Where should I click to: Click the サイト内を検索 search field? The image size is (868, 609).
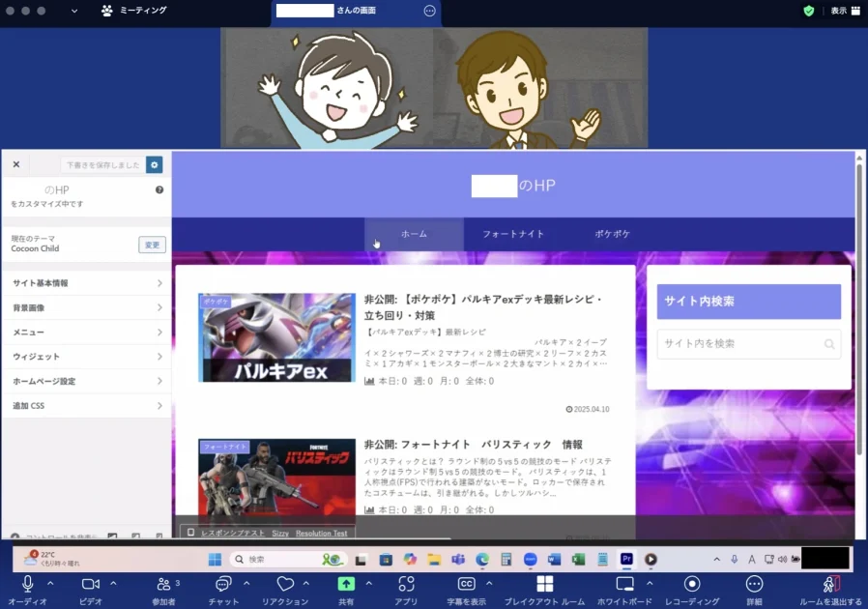749,344
